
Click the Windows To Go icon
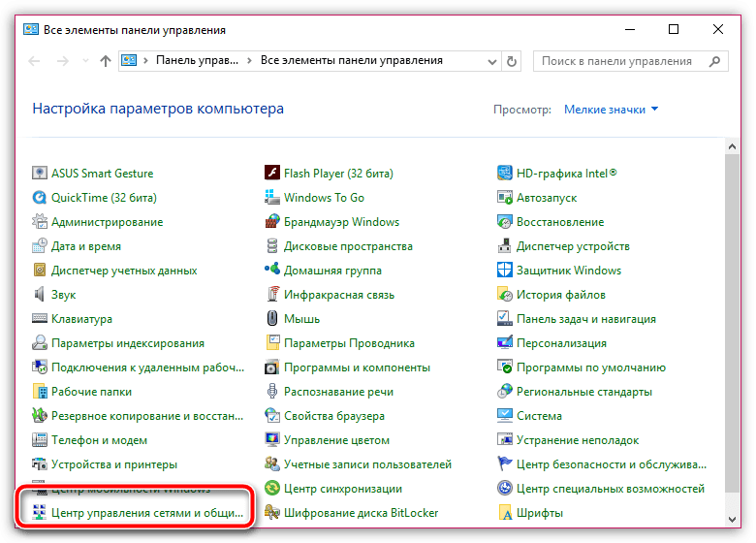[x=272, y=197]
